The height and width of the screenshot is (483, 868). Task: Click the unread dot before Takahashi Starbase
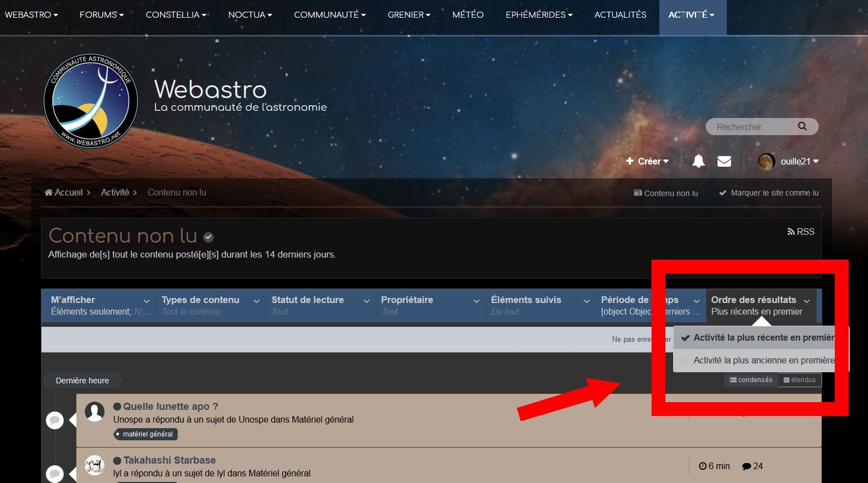pos(117,460)
